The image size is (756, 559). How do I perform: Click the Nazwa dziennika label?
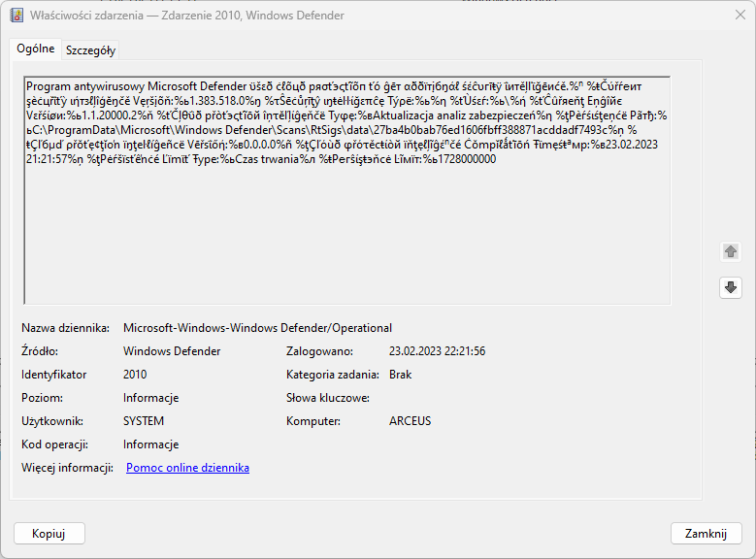tap(66, 328)
